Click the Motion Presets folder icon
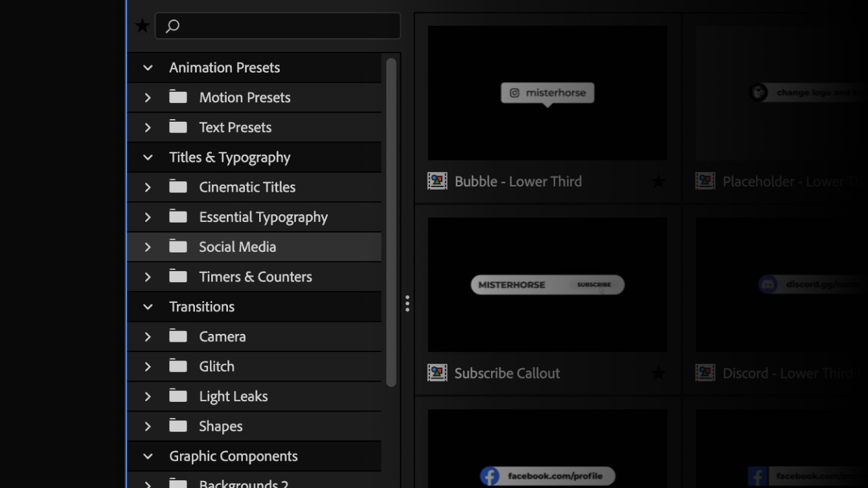This screenshot has width=868, height=488. click(177, 97)
